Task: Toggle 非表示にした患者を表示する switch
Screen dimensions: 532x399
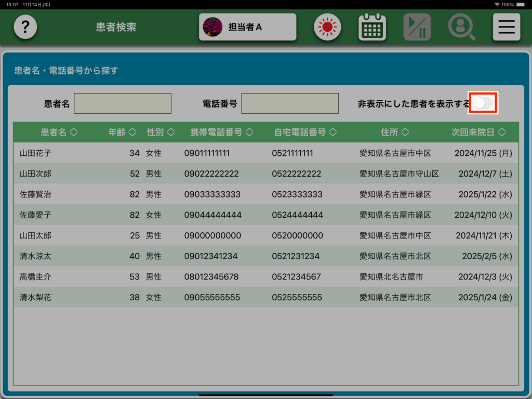Action: (483, 103)
